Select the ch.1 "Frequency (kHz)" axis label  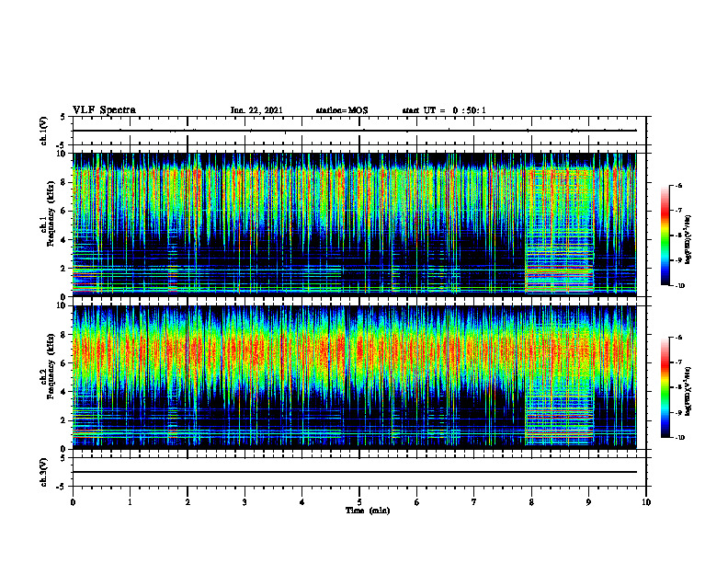[x=51, y=213]
